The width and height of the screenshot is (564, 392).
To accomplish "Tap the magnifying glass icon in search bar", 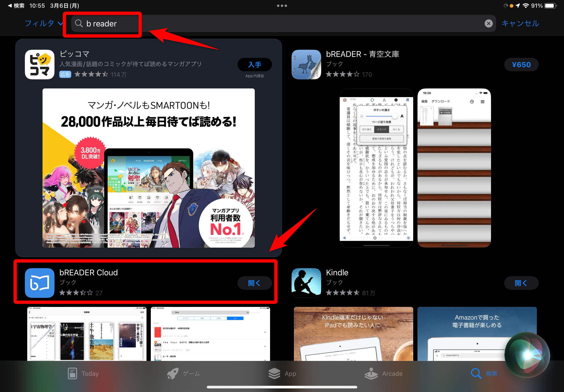I will pos(79,23).
